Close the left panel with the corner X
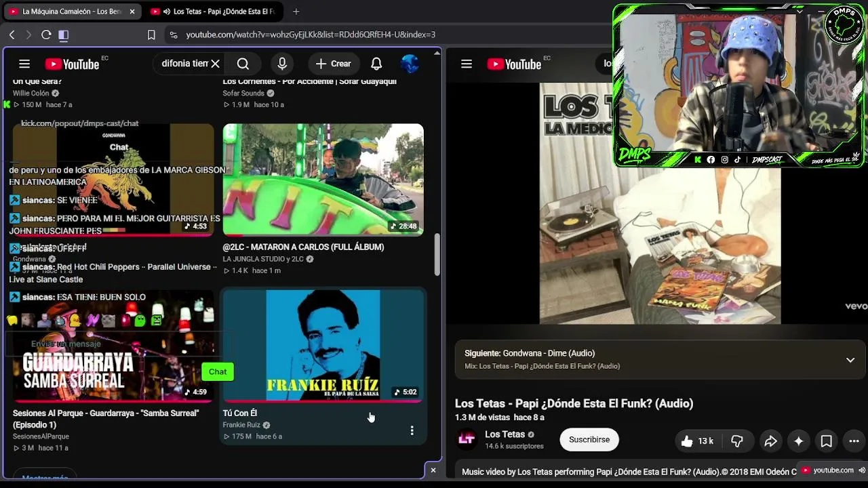This screenshot has width=868, height=488. click(x=433, y=470)
